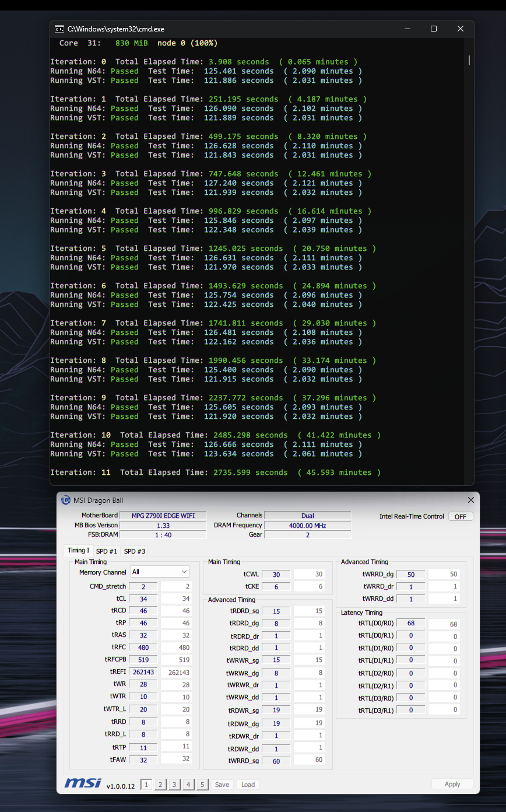506x812 pixels.
Task: Minimize the cmd.exe command prompt window
Action: (407, 29)
